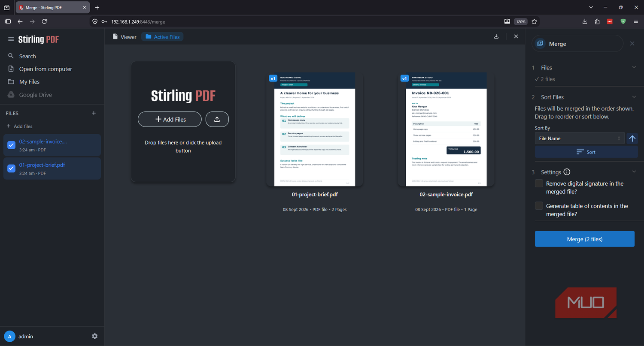Collapse the Settings section chevron

pyautogui.click(x=634, y=172)
